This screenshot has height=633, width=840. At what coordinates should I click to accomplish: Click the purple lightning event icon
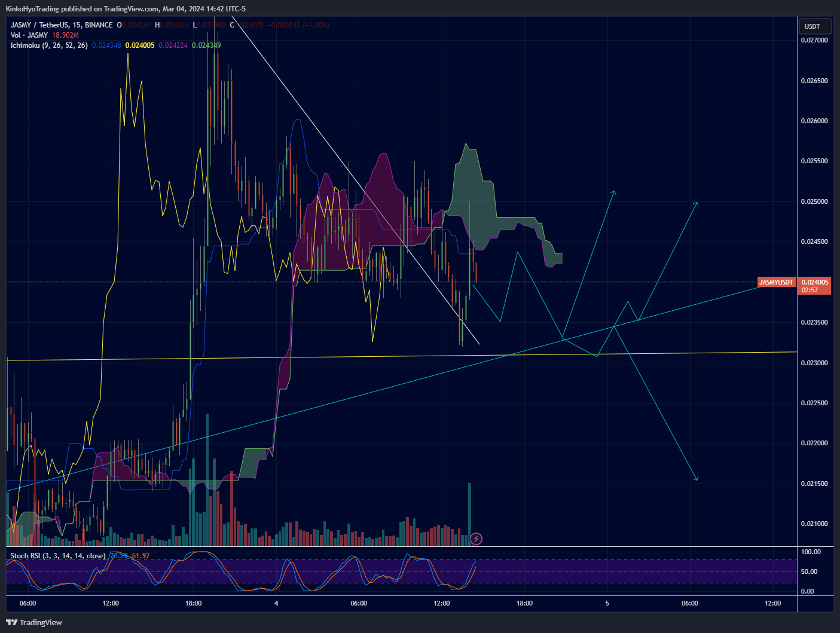tap(476, 539)
